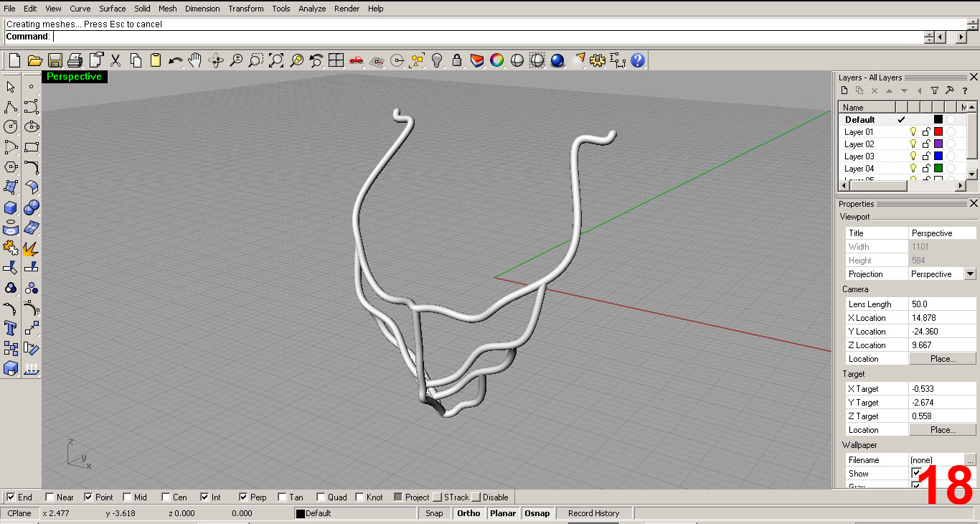Viewport: 980px width, 524px height.
Task: Click the hammer tools icon in Layers panel
Action: pos(949,90)
